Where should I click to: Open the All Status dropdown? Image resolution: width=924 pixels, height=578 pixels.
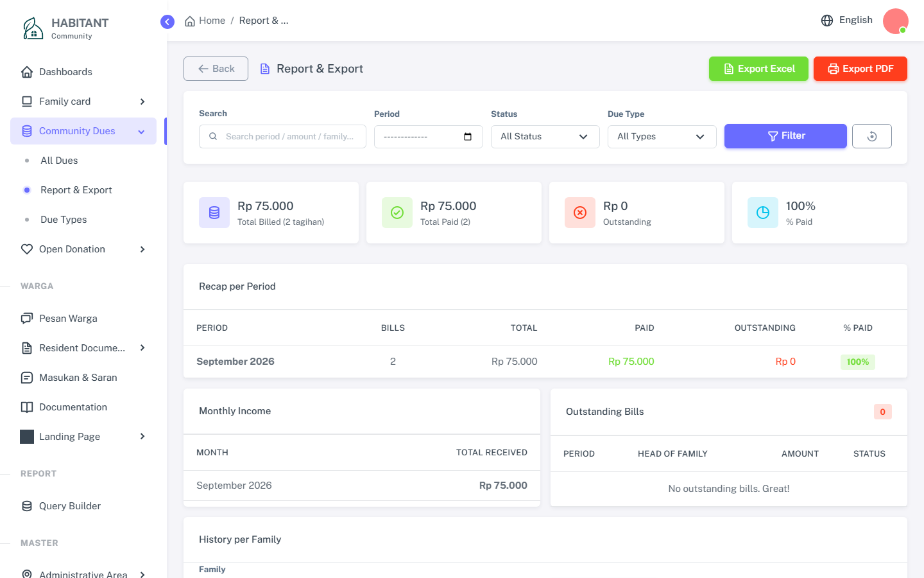[545, 137]
